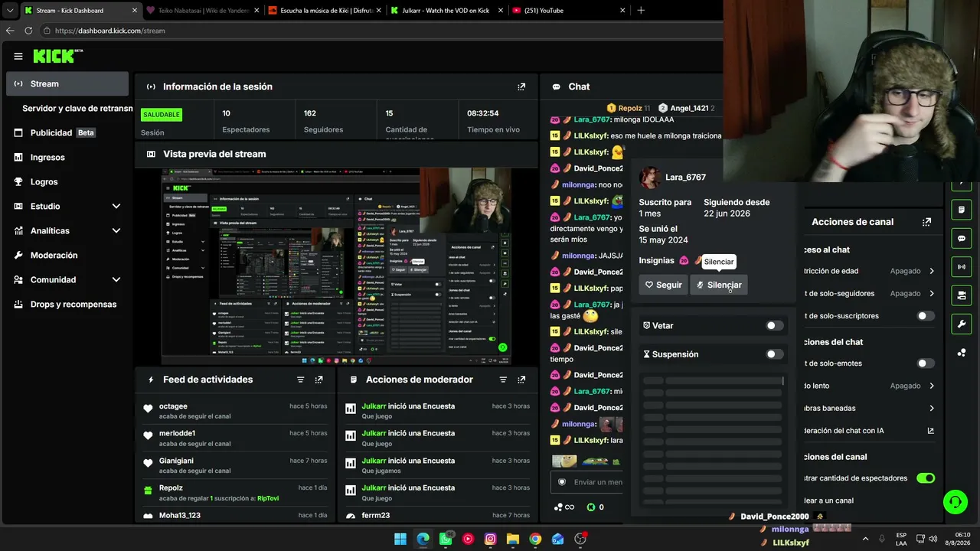Pop out the Acciones de canal panel
Screen dimensions: 980x551
(x=926, y=222)
